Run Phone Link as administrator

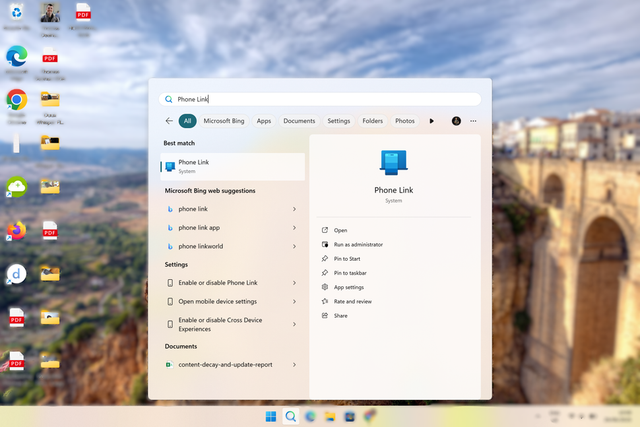point(358,245)
